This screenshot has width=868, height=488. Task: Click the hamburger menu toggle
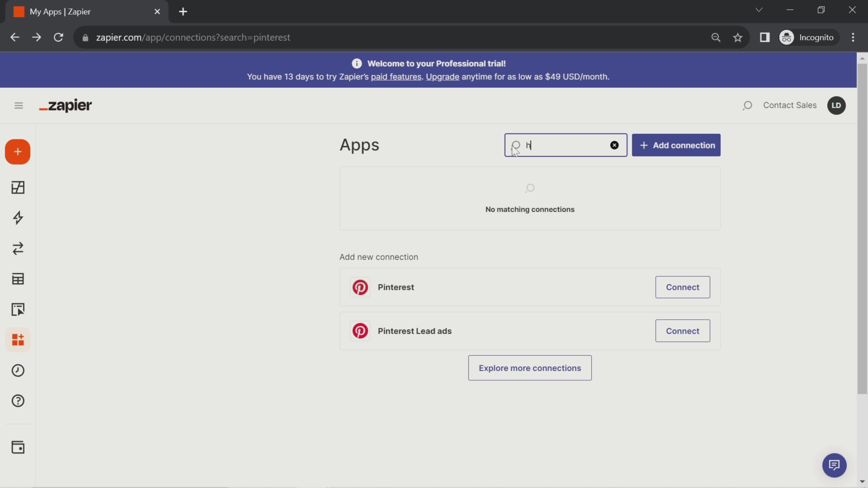pos(19,106)
